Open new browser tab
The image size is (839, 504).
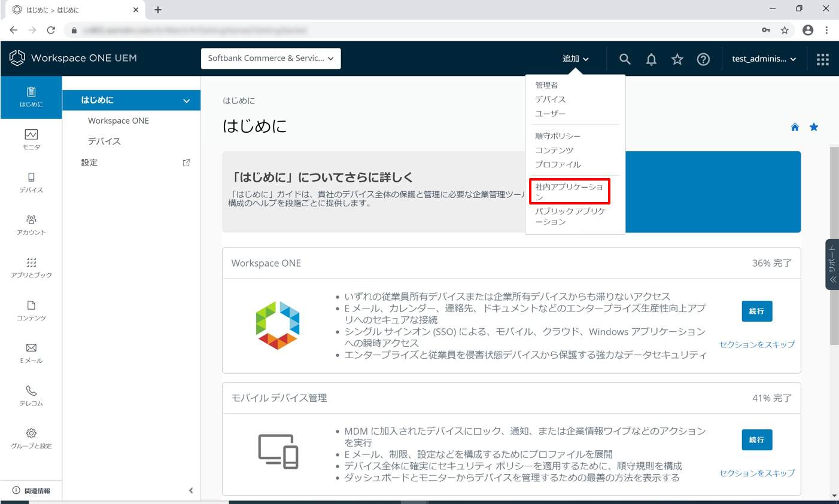point(158,10)
